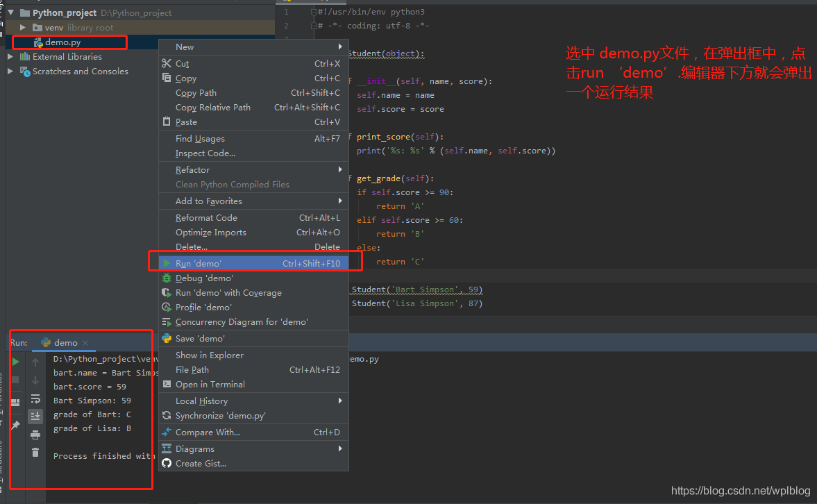The image size is (817, 504).
Task: Click the Concurrency Diagram icon
Action: [x=167, y=321]
